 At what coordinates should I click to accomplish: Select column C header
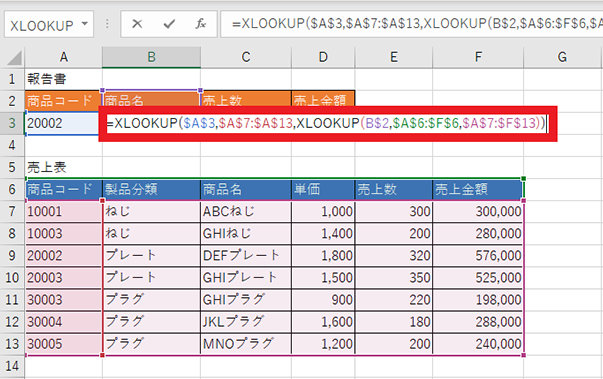(246, 57)
